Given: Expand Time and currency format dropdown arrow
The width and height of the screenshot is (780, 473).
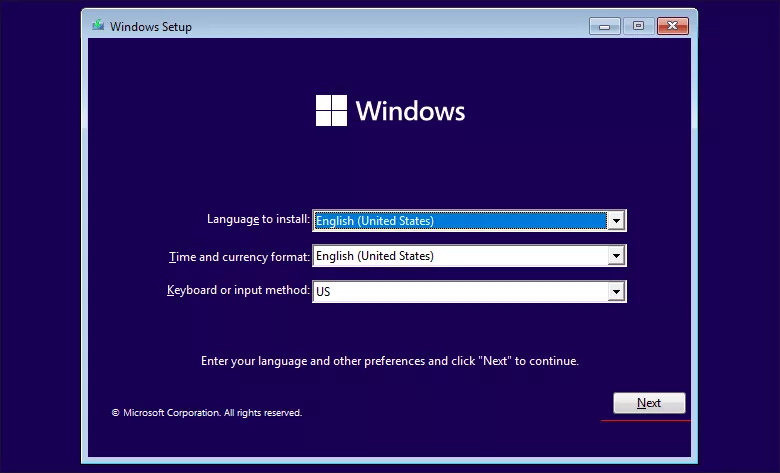Looking at the screenshot, I should point(616,256).
